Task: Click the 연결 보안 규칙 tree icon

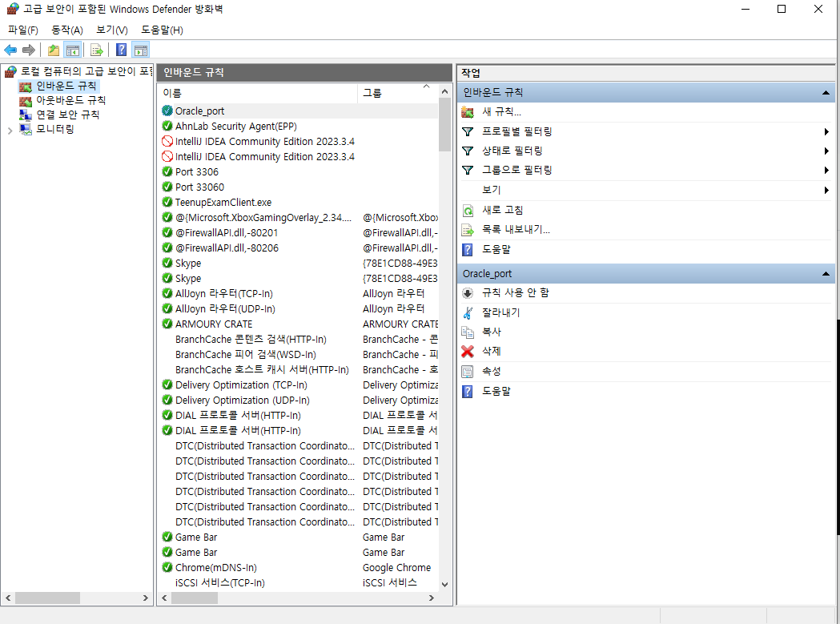Action: [25, 115]
